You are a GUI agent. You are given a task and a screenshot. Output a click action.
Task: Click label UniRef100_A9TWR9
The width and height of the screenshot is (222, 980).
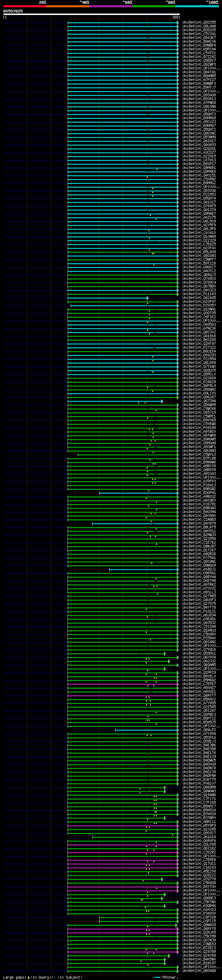click(x=199, y=435)
